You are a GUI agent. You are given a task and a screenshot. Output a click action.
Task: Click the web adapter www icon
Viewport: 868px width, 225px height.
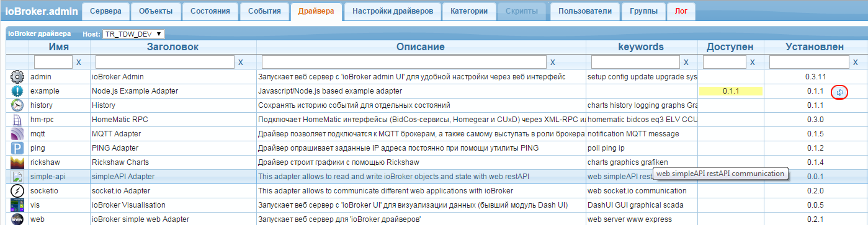click(17, 219)
